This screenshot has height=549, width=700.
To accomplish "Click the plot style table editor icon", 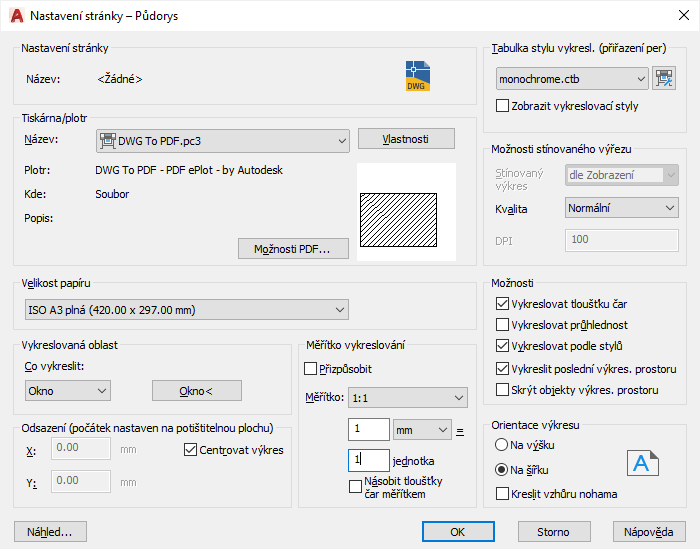I will point(664,79).
